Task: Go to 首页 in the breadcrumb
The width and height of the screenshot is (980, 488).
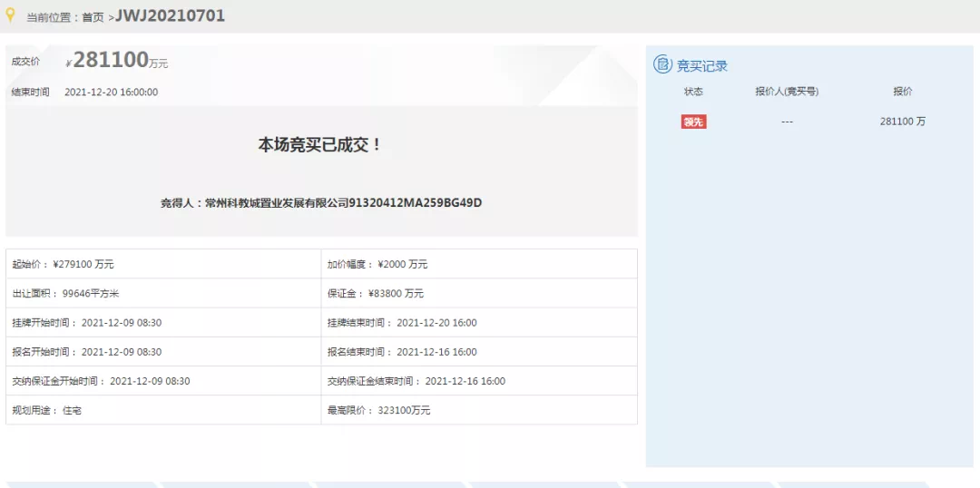Action: (93, 17)
